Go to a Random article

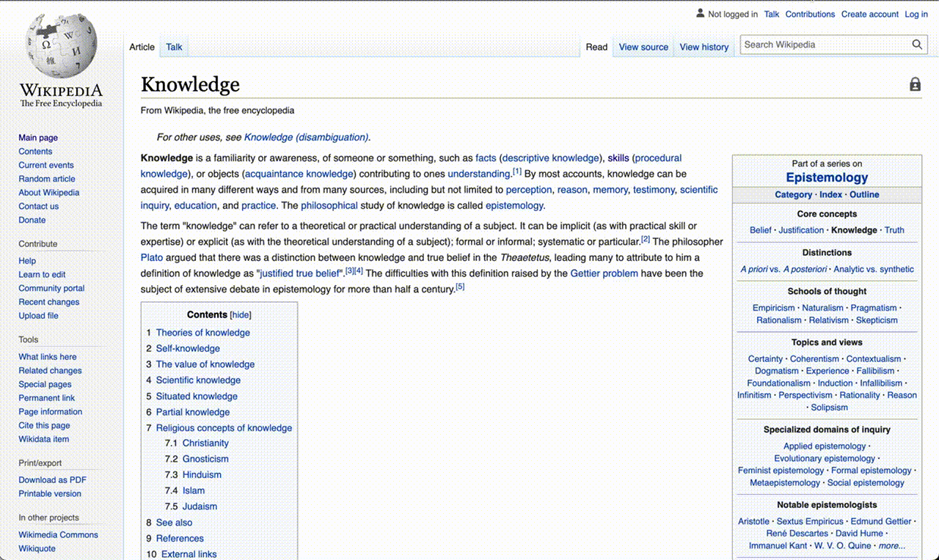47,179
